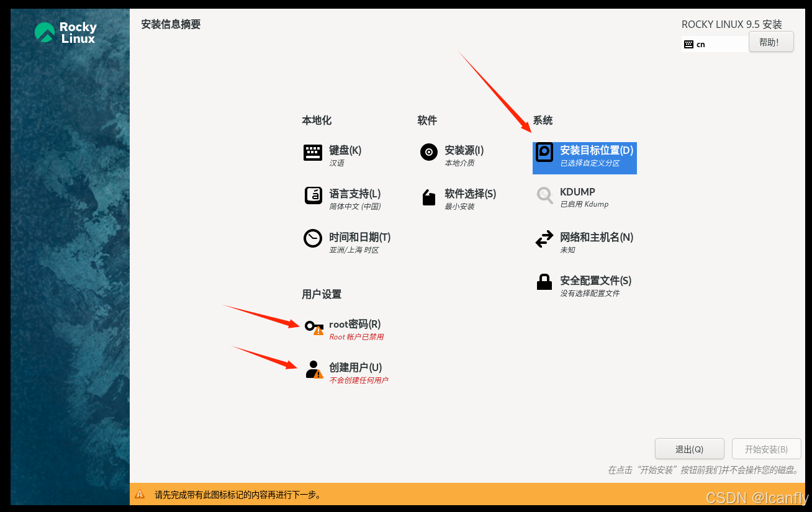Click the '没有选择配置文件' status text
Viewport: 812px width, 512px height.
590,294
